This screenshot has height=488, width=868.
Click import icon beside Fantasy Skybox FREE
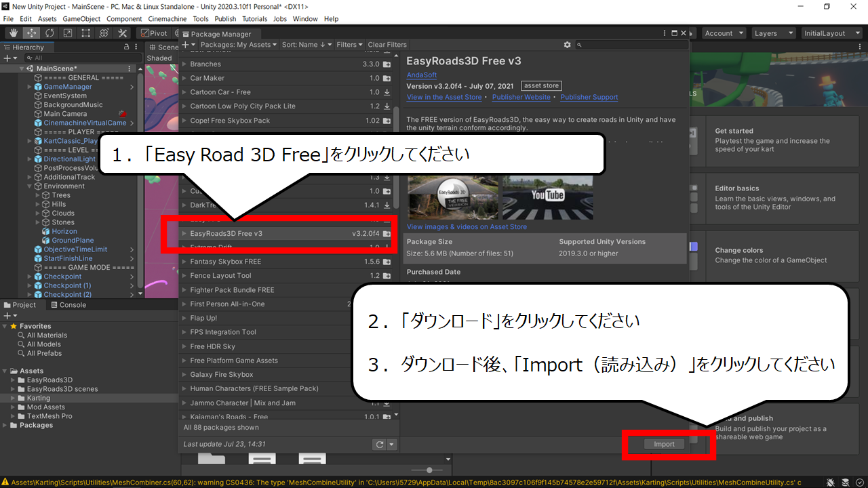pyautogui.click(x=387, y=262)
